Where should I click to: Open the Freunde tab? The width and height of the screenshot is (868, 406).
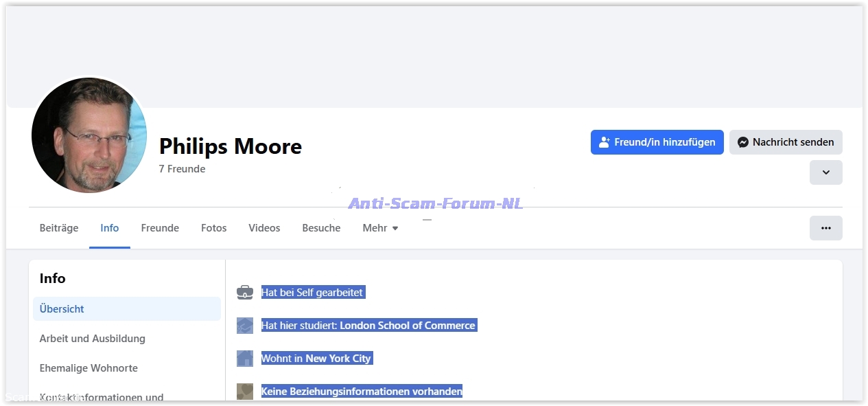[160, 228]
